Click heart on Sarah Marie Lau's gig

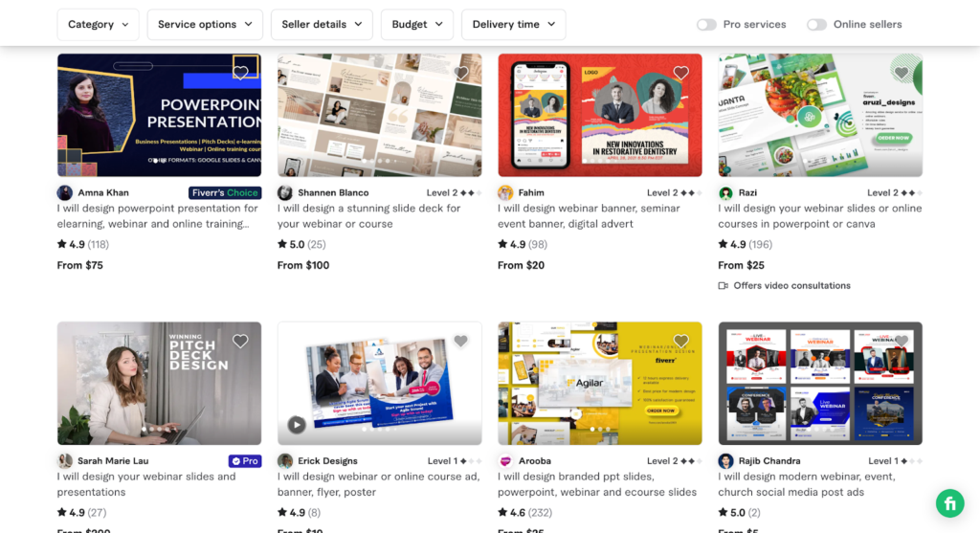(x=240, y=342)
